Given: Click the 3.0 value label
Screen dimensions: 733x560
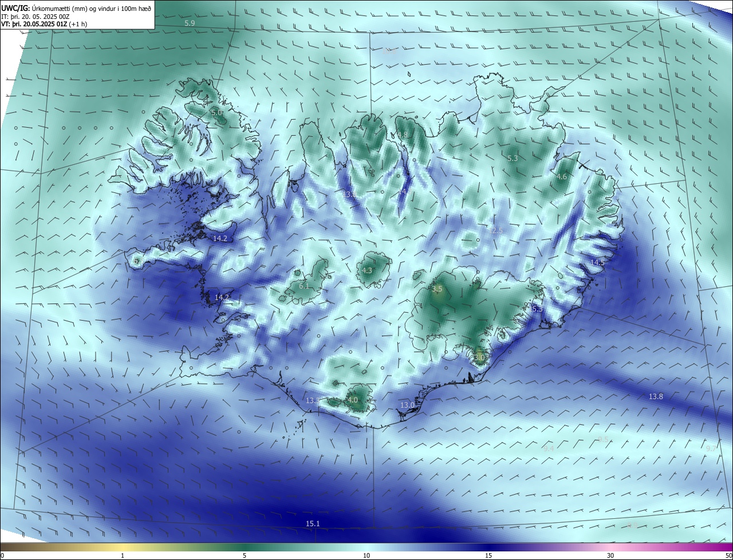Looking at the screenshot, I should (479, 357).
